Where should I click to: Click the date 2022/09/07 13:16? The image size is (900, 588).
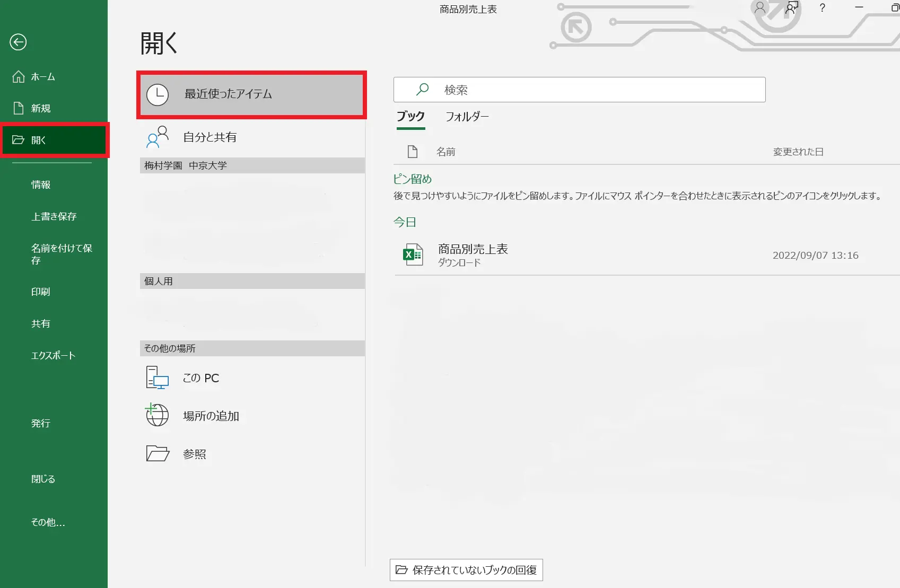(x=815, y=255)
